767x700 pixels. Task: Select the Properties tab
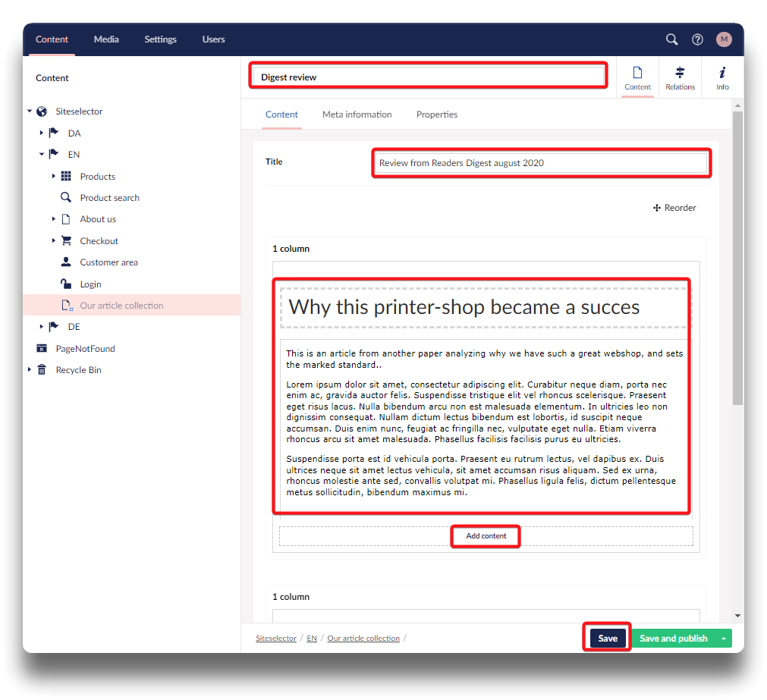click(437, 115)
